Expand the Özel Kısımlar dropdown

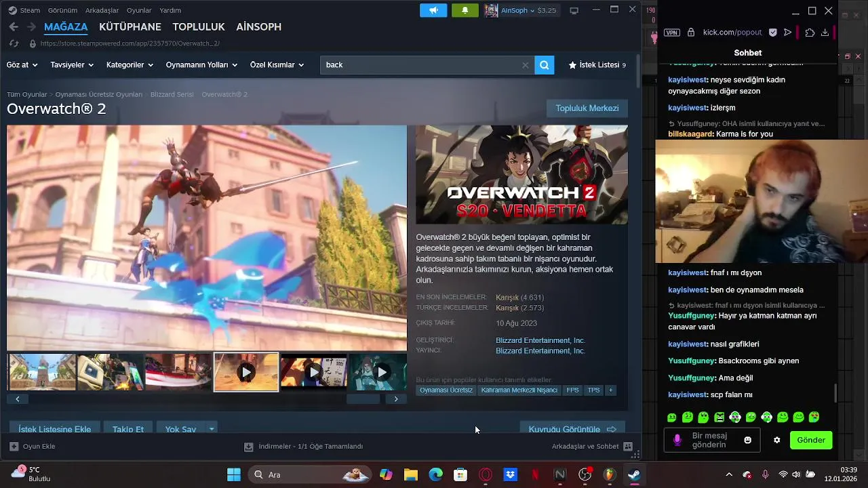coord(277,65)
